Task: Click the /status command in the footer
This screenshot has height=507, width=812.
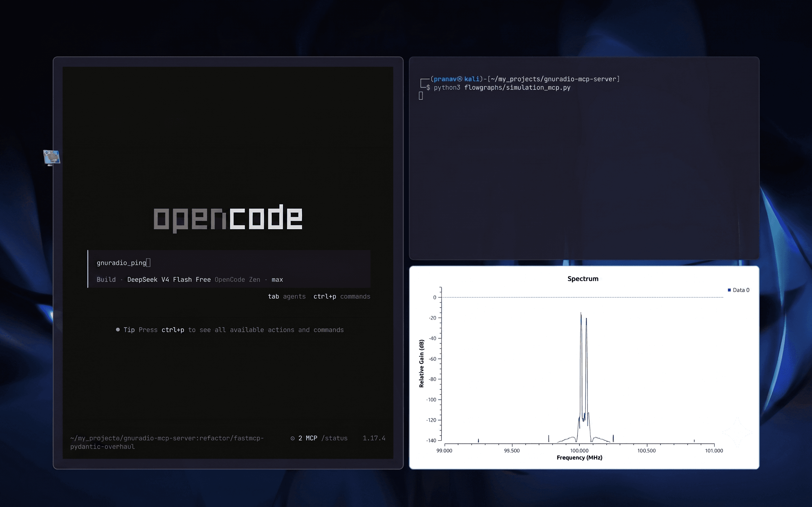Action: [334, 438]
